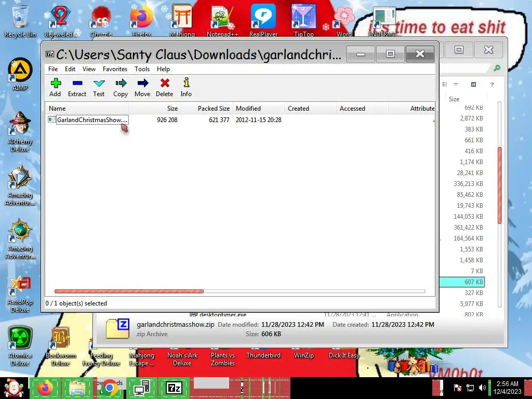Sort by the Created column header
532x399 pixels.
pyautogui.click(x=311, y=109)
